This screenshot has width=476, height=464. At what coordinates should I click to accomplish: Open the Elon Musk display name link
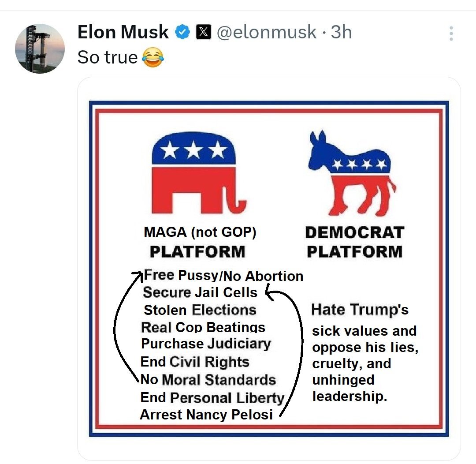(x=123, y=32)
